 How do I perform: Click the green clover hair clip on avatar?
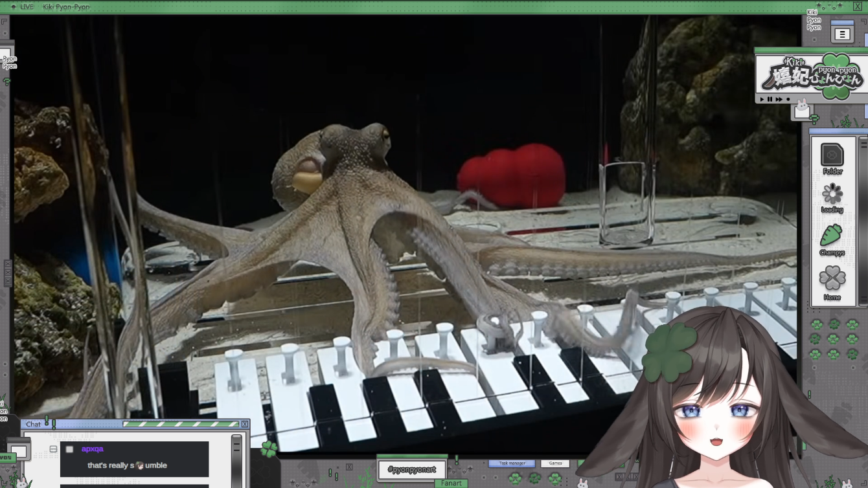[x=669, y=352]
